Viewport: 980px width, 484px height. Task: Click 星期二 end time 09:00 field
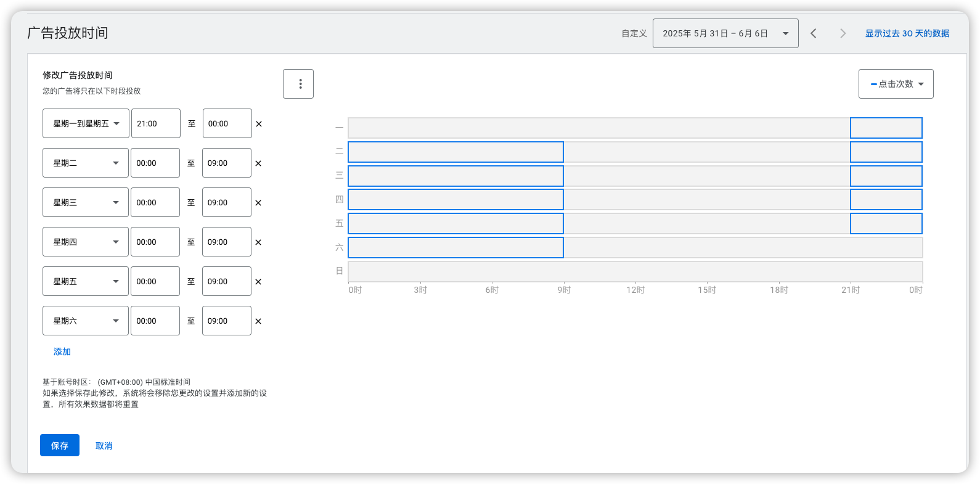tap(226, 163)
